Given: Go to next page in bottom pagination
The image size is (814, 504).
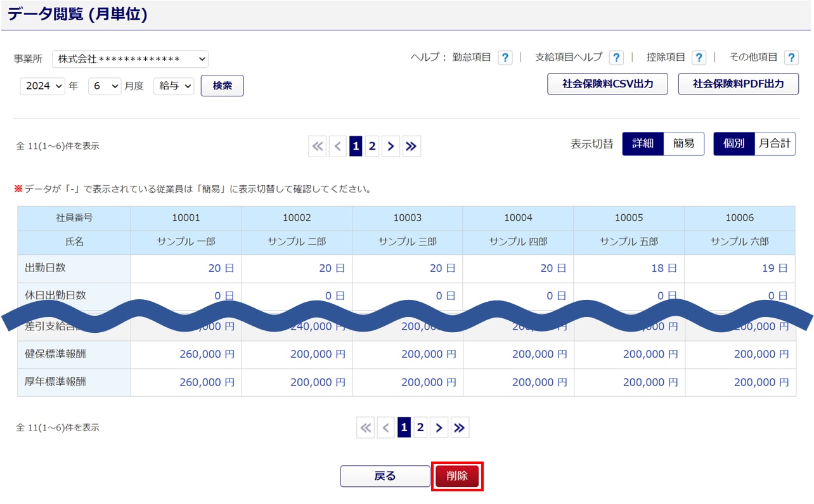Looking at the screenshot, I should coord(439,428).
